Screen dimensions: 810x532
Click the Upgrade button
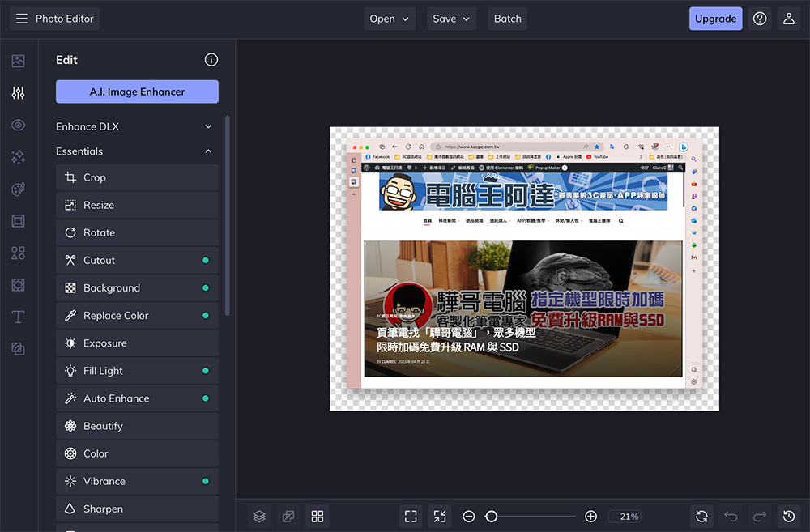pos(715,19)
